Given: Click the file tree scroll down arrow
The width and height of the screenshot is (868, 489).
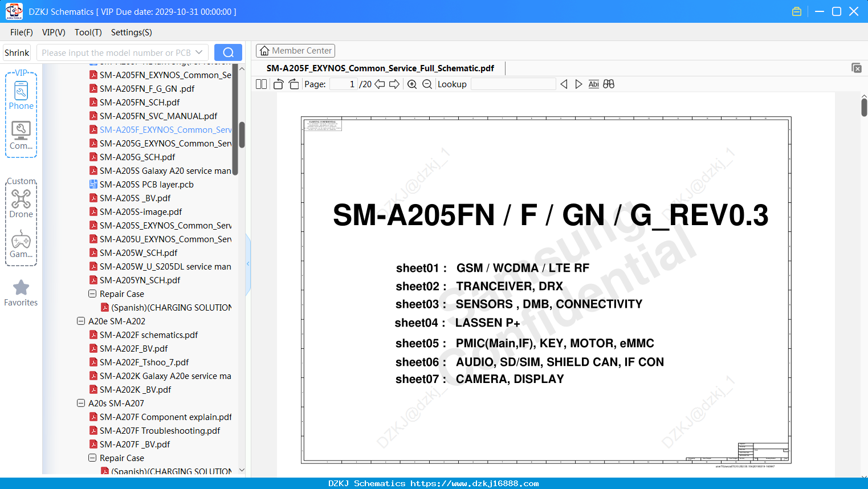Looking at the screenshot, I should pyautogui.click(x=242, y=470).
